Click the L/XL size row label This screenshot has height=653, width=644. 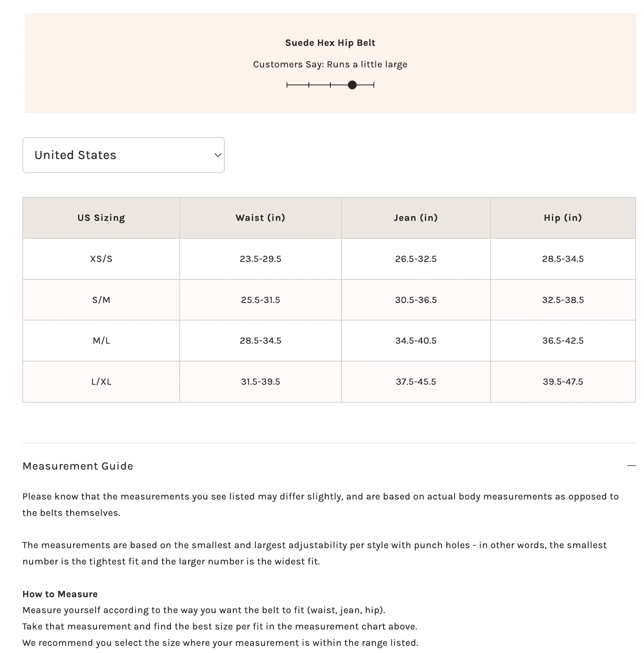point(101,382)
